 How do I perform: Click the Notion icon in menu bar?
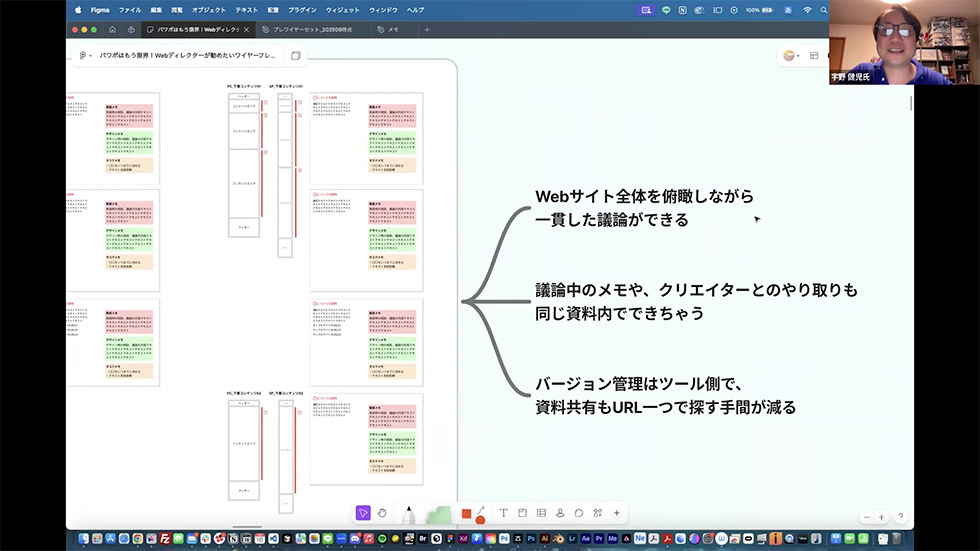(682, 10)
